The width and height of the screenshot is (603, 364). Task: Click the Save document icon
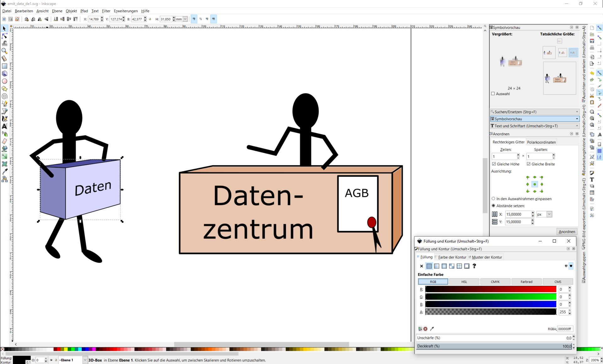[x=592, y=41]
